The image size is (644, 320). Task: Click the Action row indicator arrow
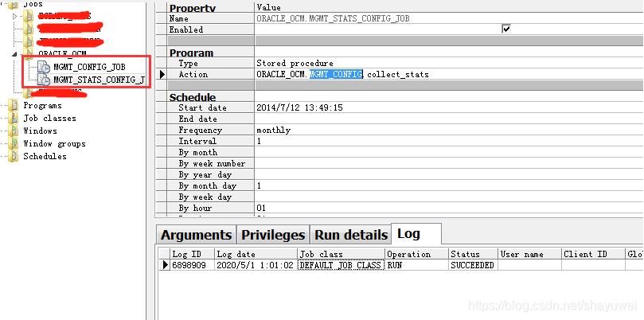click(162, 74)
